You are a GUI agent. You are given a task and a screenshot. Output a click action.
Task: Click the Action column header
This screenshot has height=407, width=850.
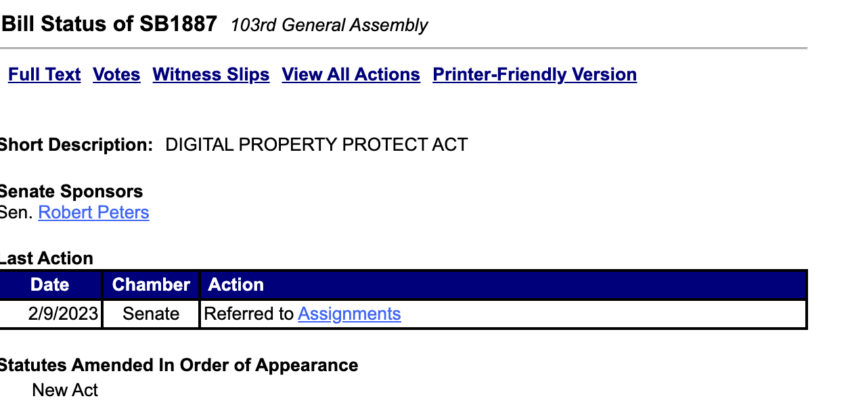(x=236, y=285)
